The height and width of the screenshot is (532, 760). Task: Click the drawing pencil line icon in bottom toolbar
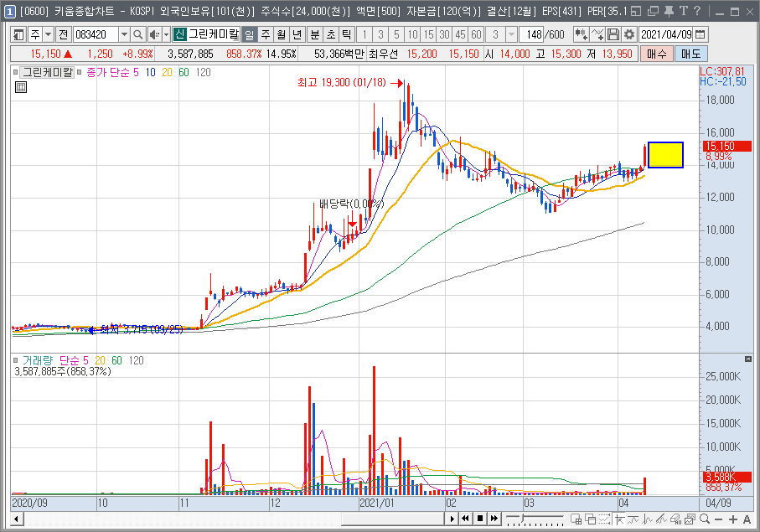click(x=662, y=519)
